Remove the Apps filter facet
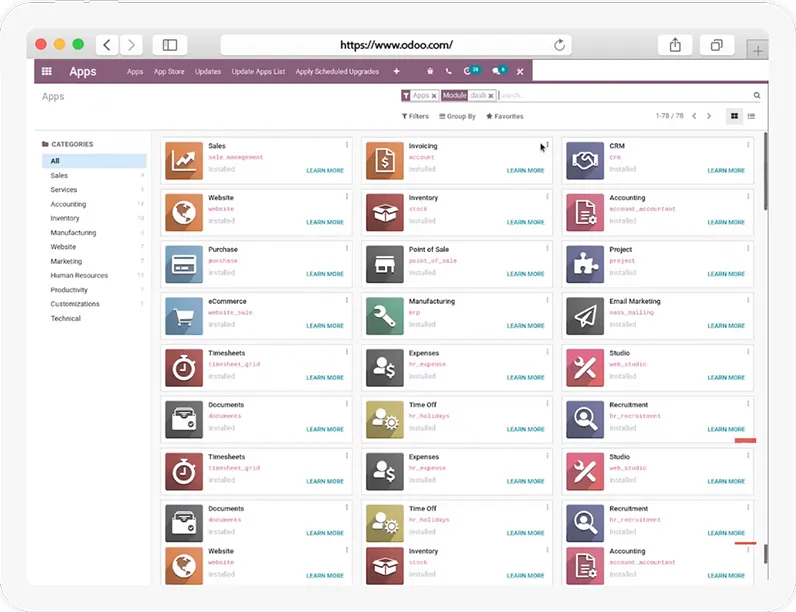 434,95
